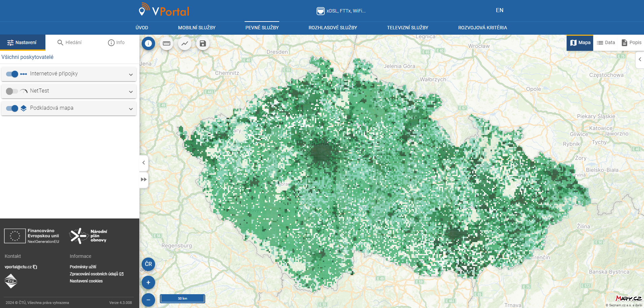The width and height of the screenshot is (644, 308).
Task: Open Podmínky užití link
Action: pyautogui.click(x=83, y=267)
